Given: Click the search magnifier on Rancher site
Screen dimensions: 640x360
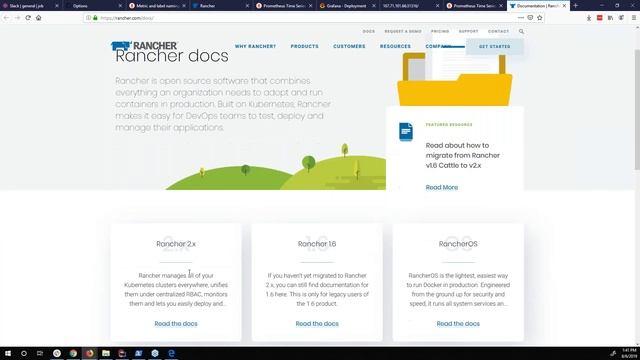Looking at the screenshot, I should click(521, 31).
